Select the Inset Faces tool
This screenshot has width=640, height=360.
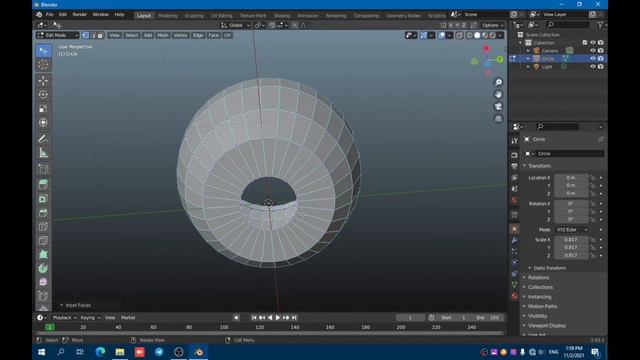[43, 199]
